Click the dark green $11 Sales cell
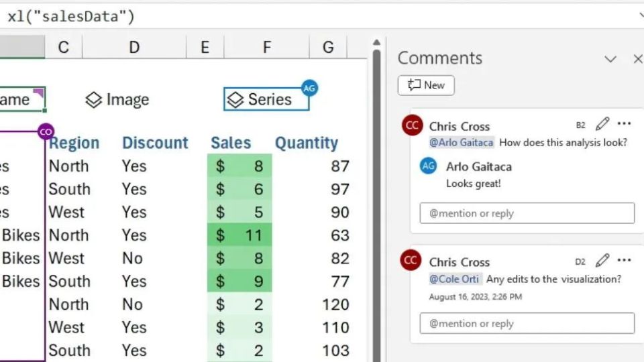This screenshot has height=362, width=644. click(239, 235)
